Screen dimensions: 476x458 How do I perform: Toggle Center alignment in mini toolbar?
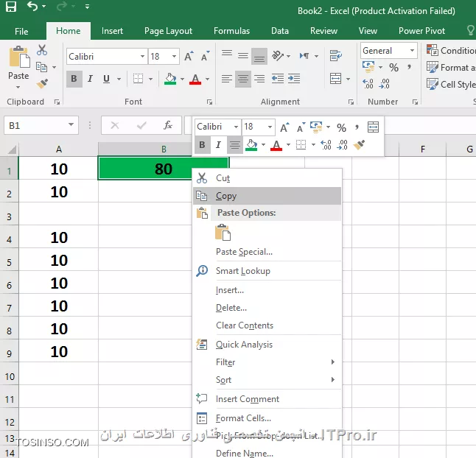pos(234,145)
